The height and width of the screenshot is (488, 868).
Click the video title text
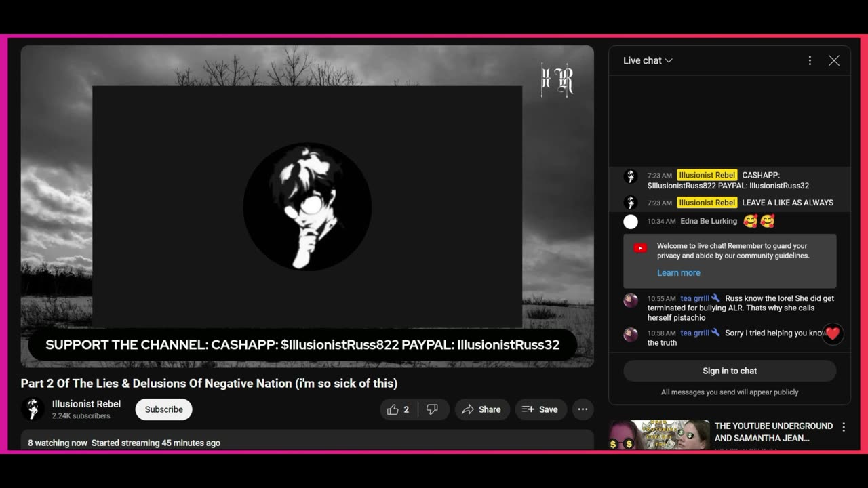click(209, 384)
